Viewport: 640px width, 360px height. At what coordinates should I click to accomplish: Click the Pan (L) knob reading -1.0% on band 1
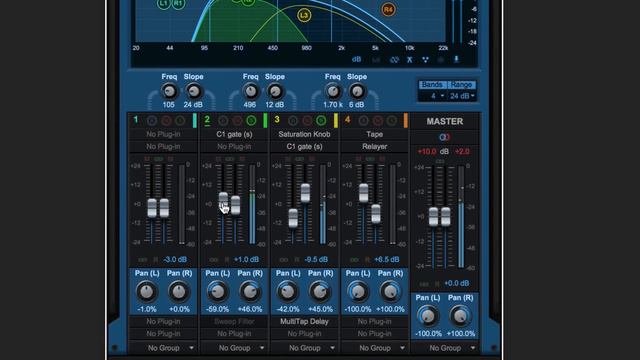click(147, 291)
